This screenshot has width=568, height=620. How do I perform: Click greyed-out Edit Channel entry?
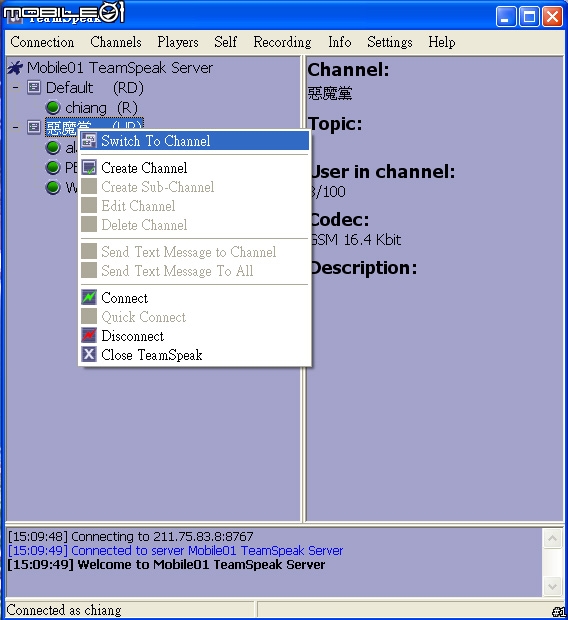point(194,206)
